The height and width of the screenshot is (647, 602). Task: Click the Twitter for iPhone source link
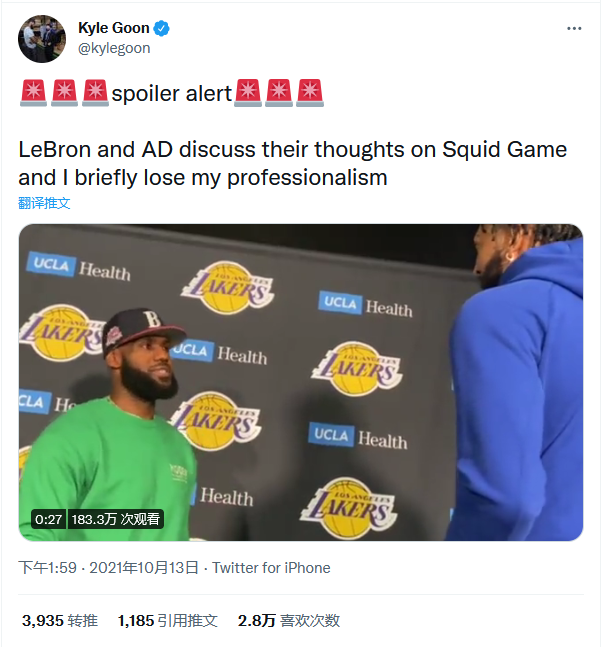(x=271, y=568)
